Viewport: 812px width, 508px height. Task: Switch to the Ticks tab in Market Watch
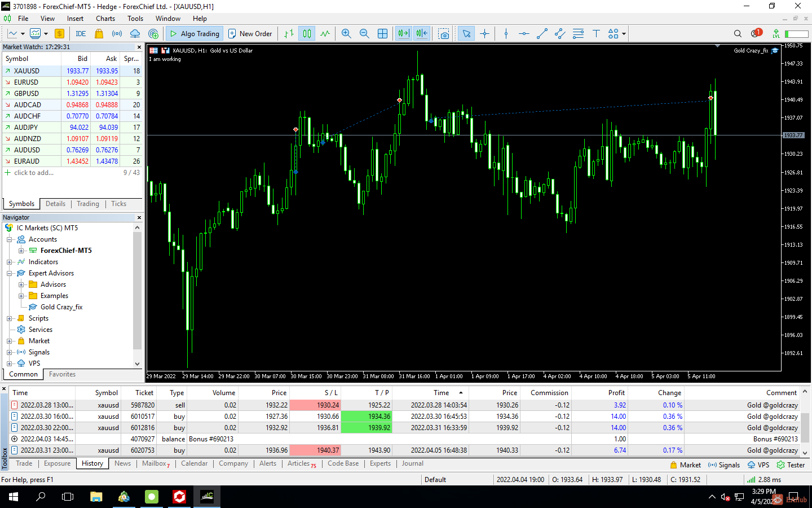click(118, 204)
